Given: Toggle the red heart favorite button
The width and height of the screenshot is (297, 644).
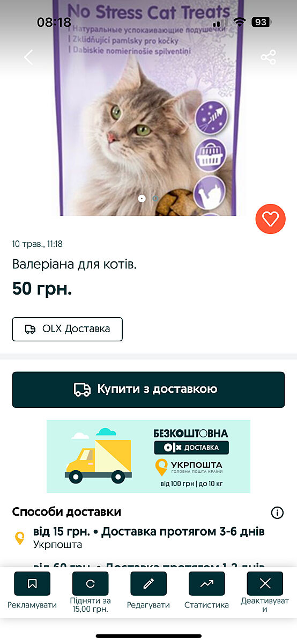Looking at the screenshot, I should point(271,219).
